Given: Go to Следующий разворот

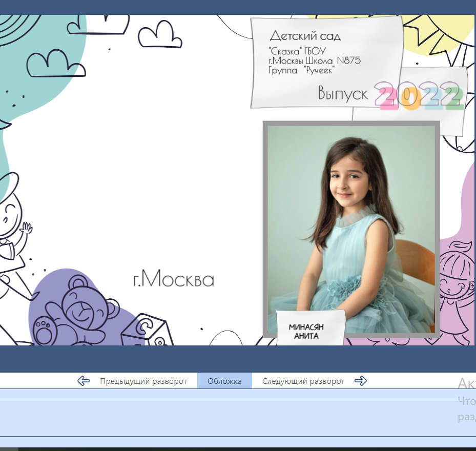Looking at the screenshot, I should tap(303, 381).
